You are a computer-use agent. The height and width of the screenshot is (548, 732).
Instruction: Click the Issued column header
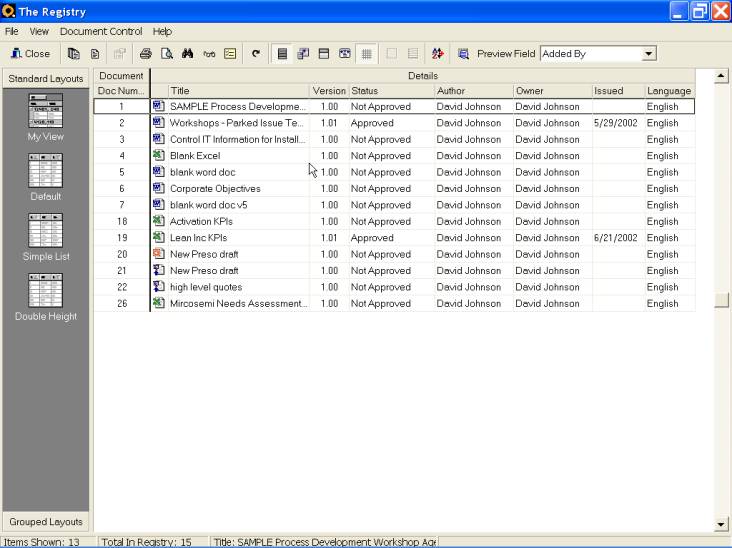tap(619, 91)
